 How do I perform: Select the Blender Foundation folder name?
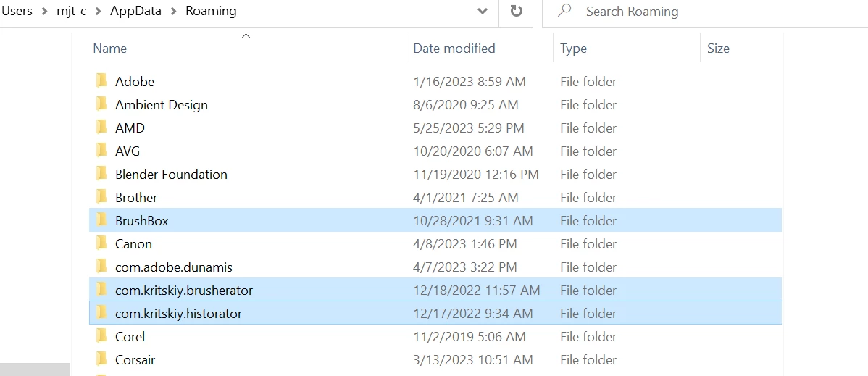[x=171, y=175]
